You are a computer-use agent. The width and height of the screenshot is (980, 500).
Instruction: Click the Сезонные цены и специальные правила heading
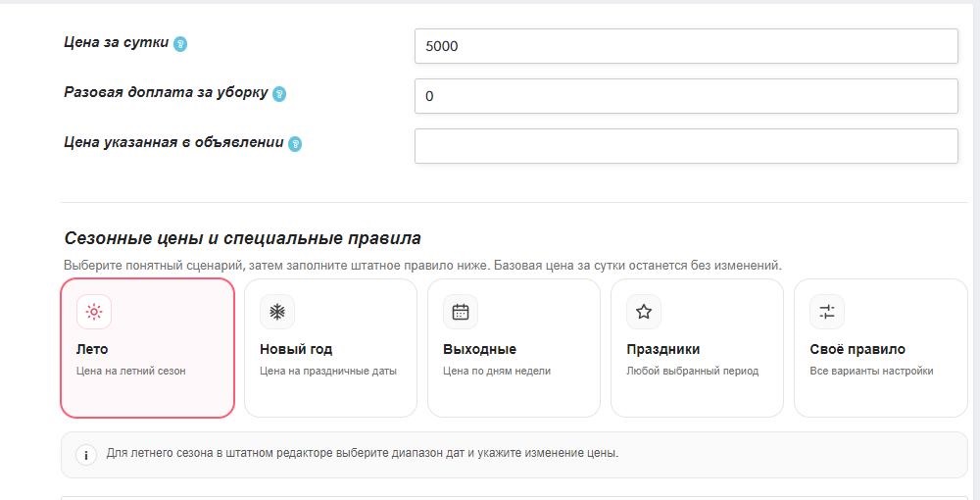point(242,239)
